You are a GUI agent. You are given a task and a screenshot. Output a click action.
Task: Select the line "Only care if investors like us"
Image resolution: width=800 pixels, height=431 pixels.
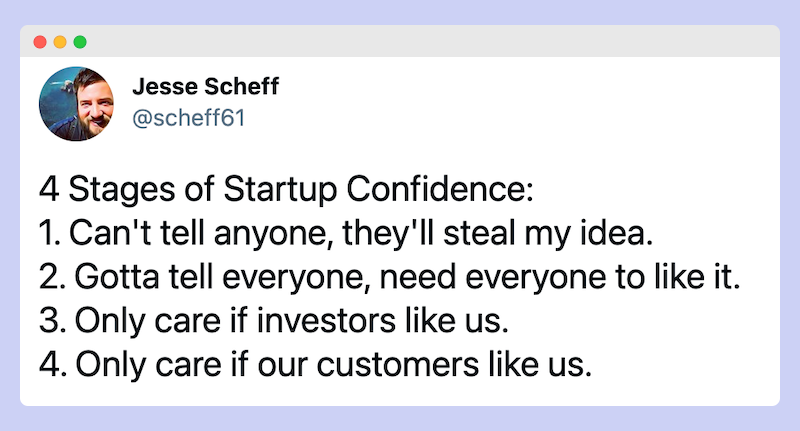(274, 321)
